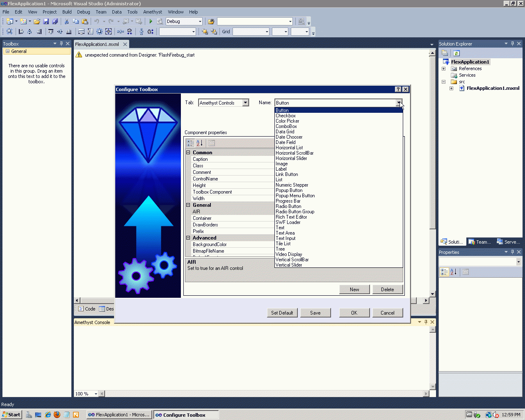Image resolution: width=525 pixels, height=420 pixels.
Task: Click the New button
Action: click(354, 289)
